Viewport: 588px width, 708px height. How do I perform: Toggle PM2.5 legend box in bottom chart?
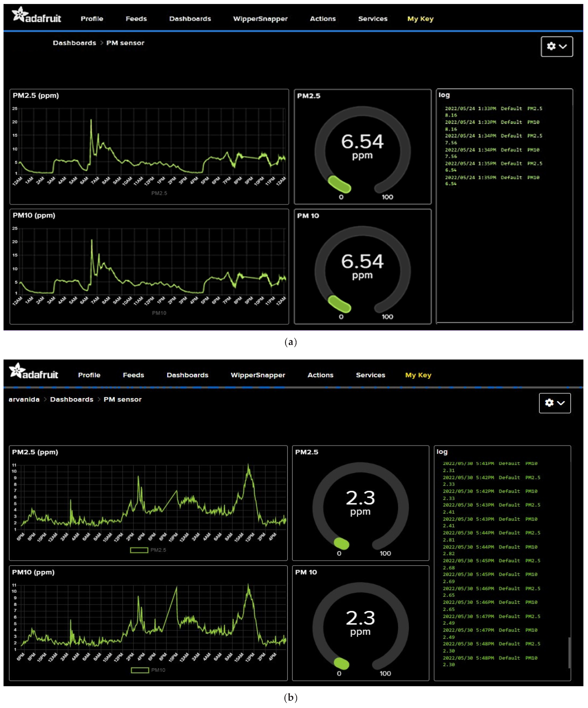(x=139, y=550)
